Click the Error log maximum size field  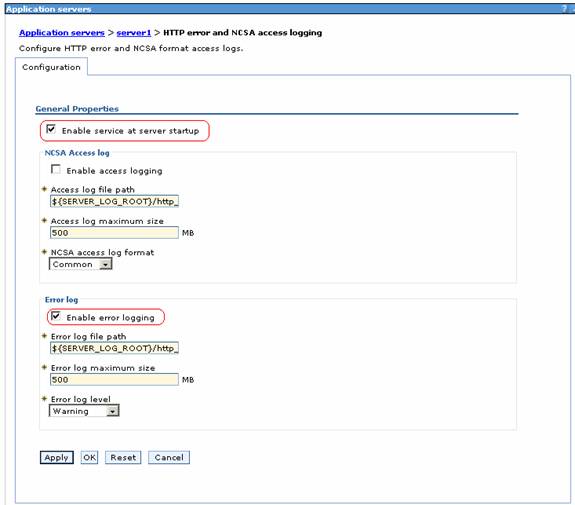pyautogui.click(x=114, y=379)
